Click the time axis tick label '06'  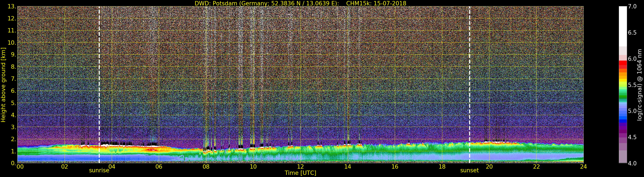[159, 167]
